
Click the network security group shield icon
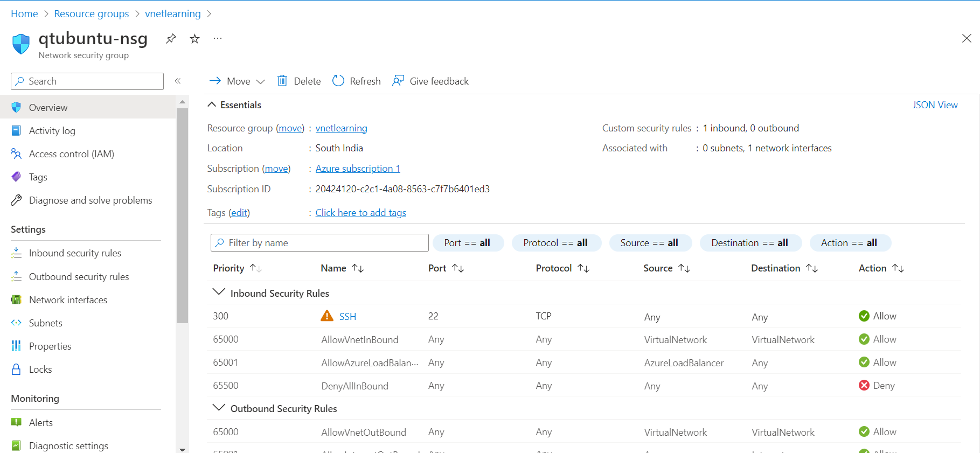point(21,44)
